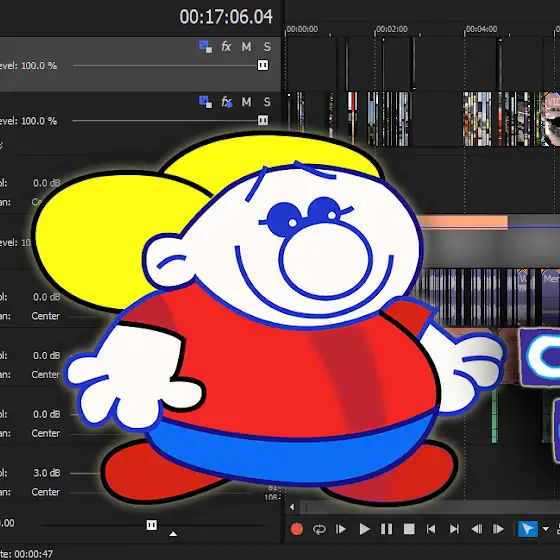Click the 00:17:06.04 timecode display

[226, 17]
